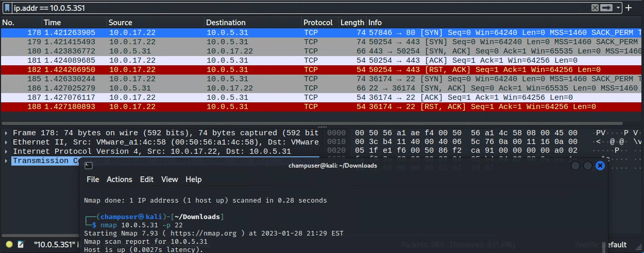Click the display filter bookmark icon
Viewport: 644px width, 253px height.
[7, 8]
